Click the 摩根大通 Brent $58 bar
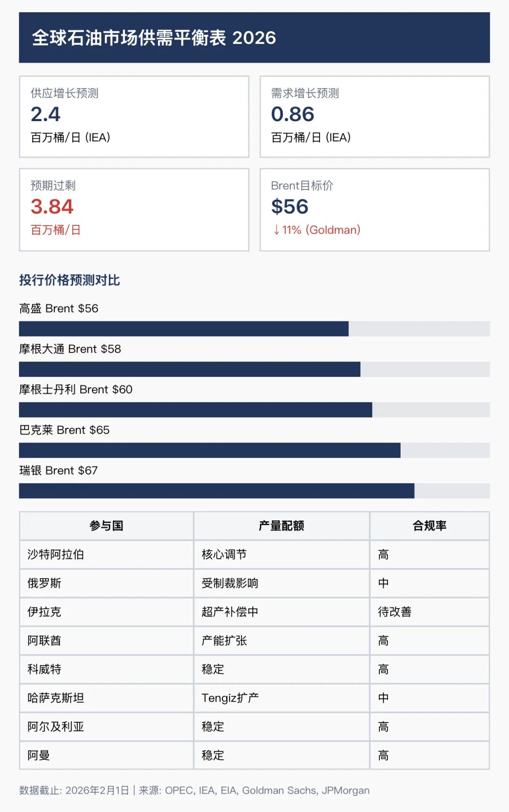 (x=254, y=369)
